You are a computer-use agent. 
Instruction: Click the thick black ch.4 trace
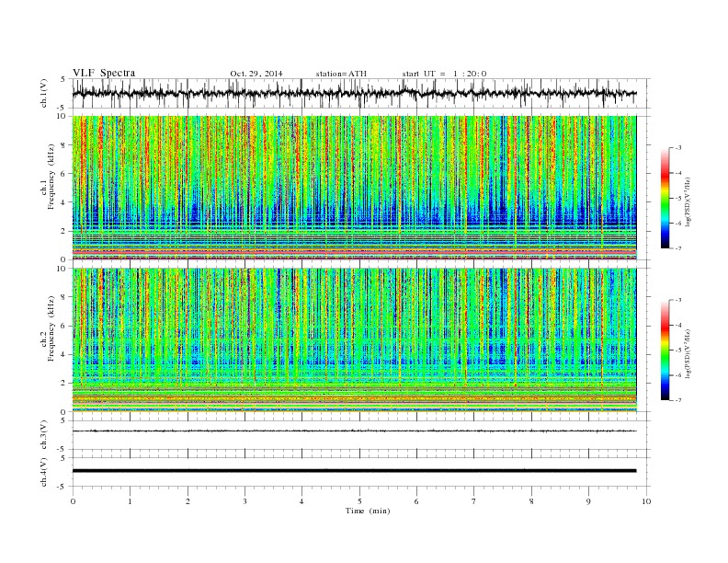pyautogui.click(x=354, y=471)
